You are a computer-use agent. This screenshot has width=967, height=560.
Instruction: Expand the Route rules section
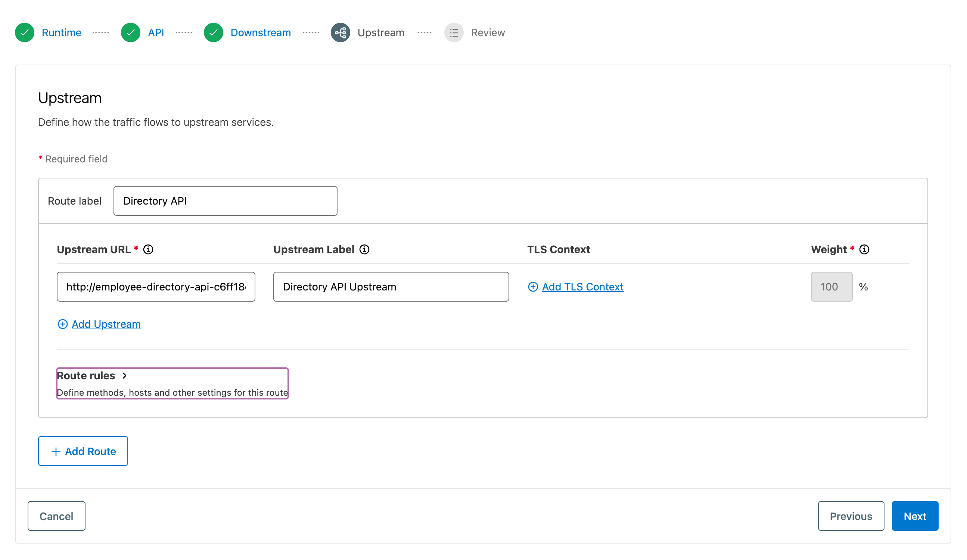(x=172, y=383)
